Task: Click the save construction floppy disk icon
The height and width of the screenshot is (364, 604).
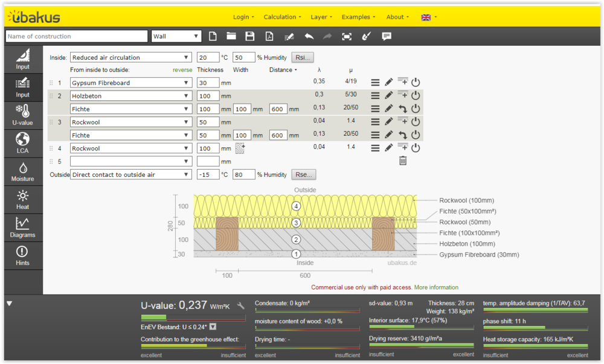Action: [250, 36]
